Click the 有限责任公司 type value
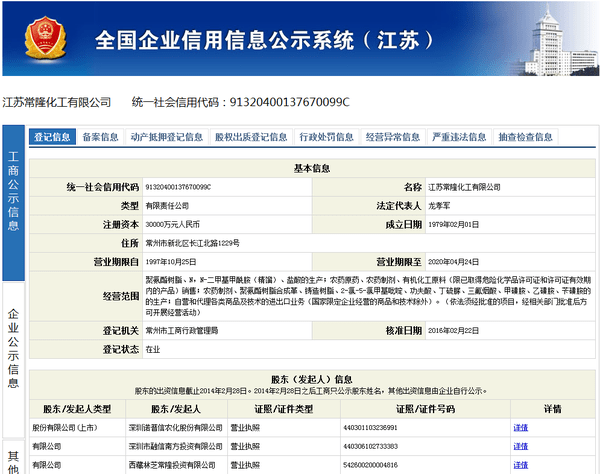Viewport: 600px width, 474px height. (x=167, y=206)
